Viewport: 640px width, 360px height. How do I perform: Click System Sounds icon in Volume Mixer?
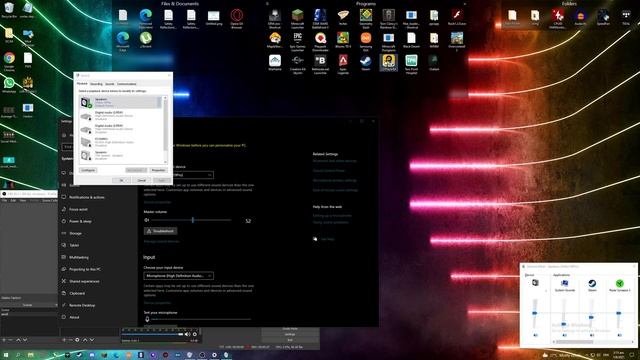click(x=564, y=283)
